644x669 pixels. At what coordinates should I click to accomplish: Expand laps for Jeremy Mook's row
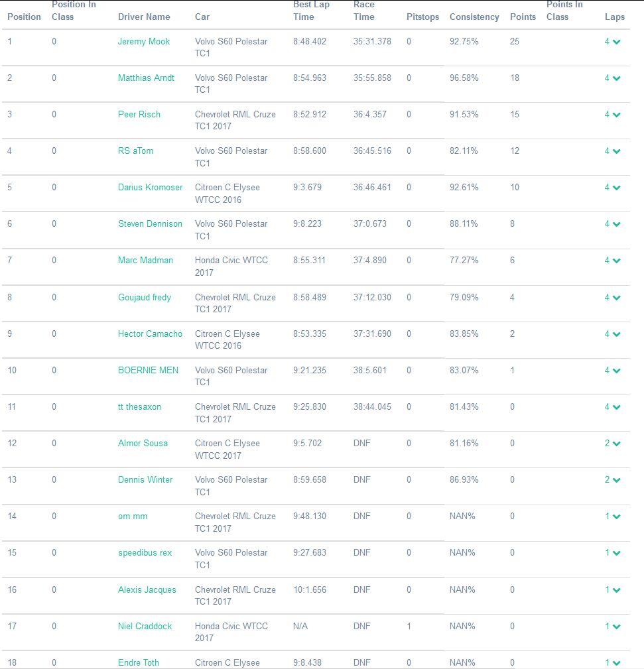point(616,42)
